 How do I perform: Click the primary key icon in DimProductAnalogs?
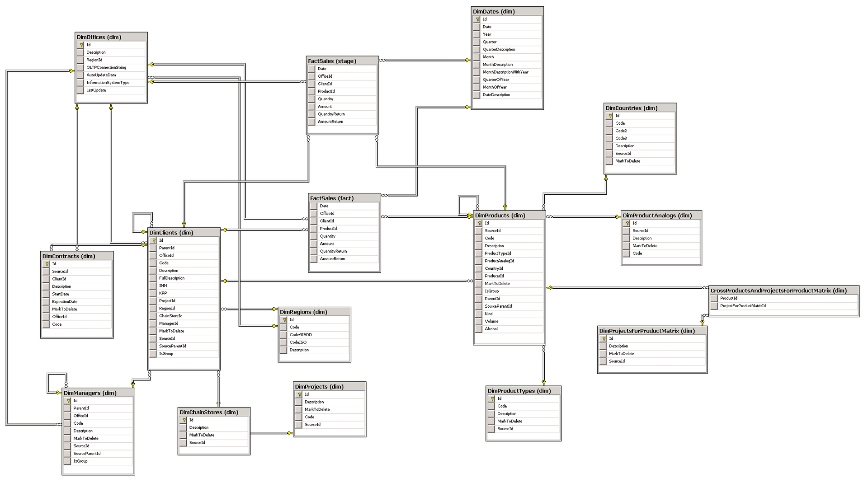627,223
